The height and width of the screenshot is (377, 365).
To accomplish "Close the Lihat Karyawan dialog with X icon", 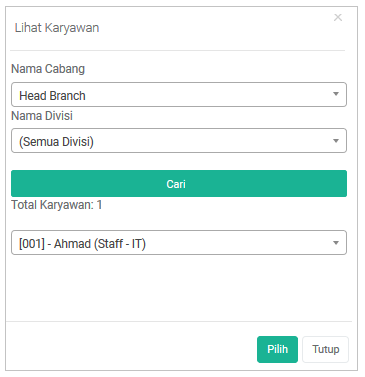I will click(x=338, y=18).
